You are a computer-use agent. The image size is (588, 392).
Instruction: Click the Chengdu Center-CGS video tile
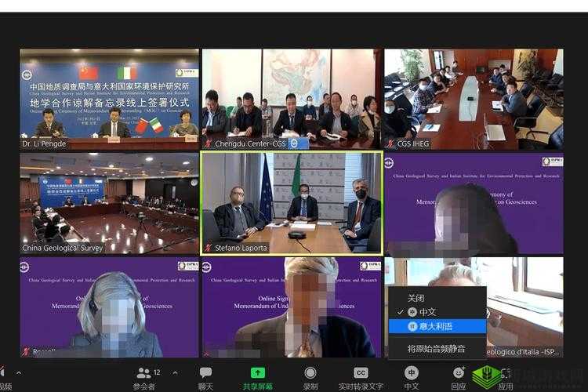click(x=290, y=98)
